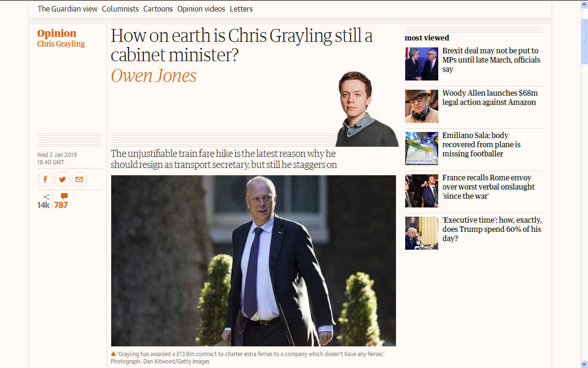Read Brexit deal late March story
This screenshot has width=588, height=368.
491,60
